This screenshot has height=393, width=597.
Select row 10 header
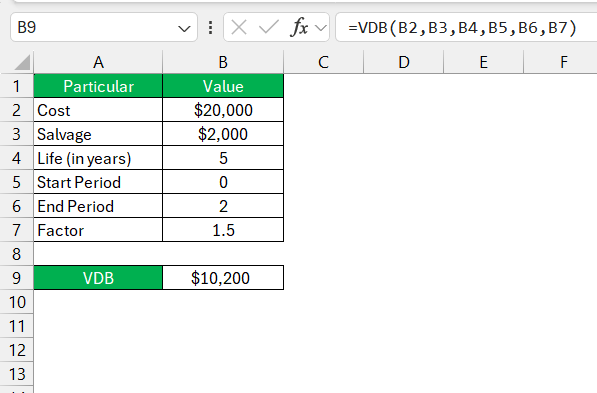coord(16,302)
